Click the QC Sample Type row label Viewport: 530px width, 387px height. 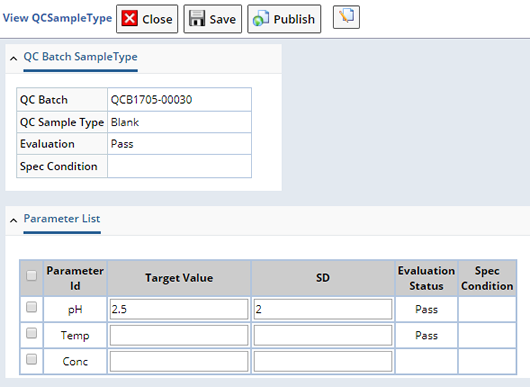pyautogui.click(x=62, y=122)
